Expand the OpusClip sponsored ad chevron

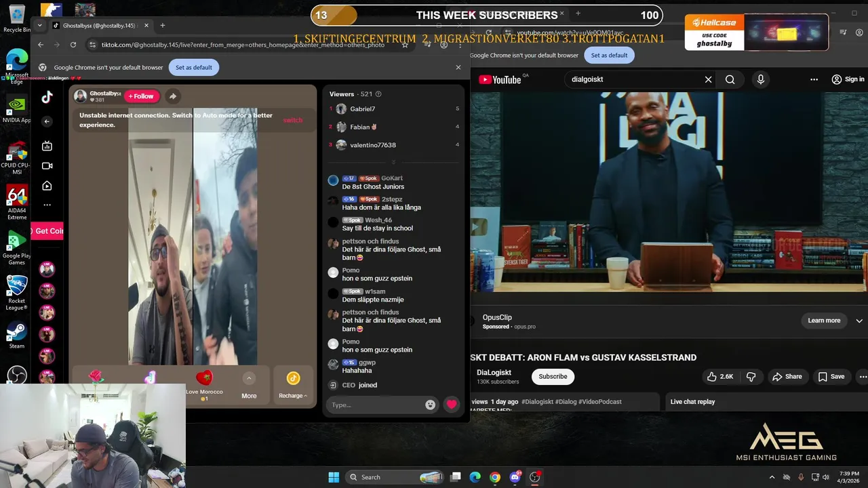coord(859,321)
